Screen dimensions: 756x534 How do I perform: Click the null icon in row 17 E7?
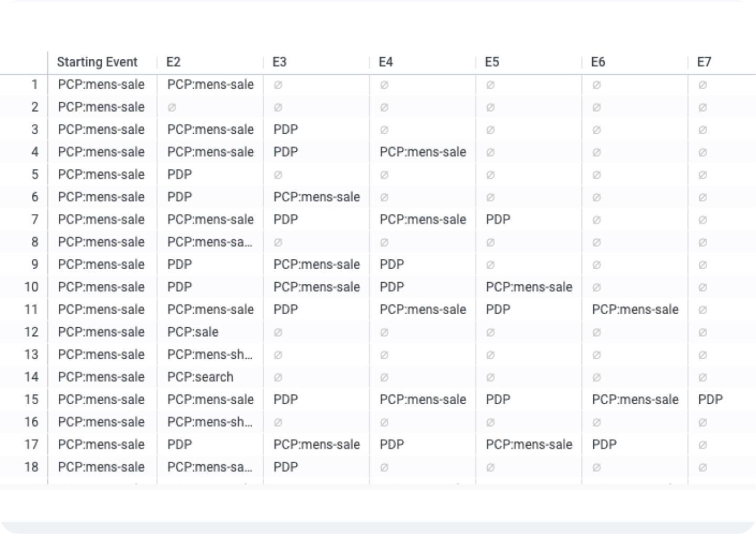(702, 445)
